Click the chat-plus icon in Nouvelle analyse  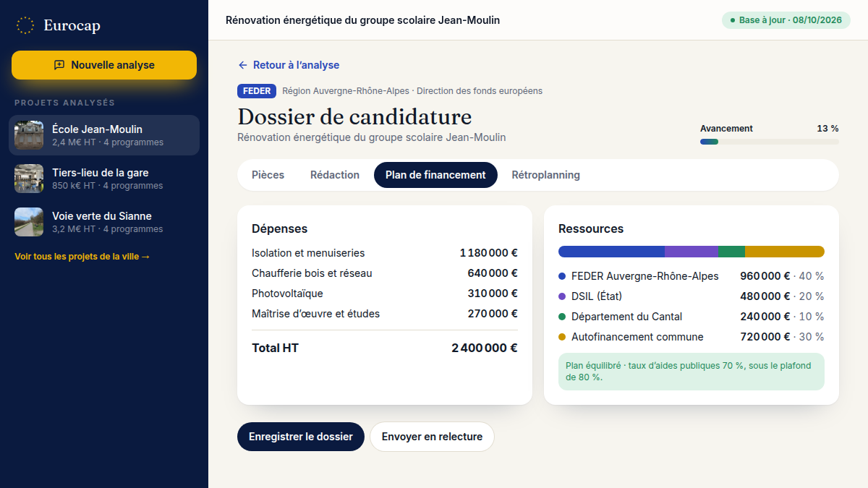[59, 65]
